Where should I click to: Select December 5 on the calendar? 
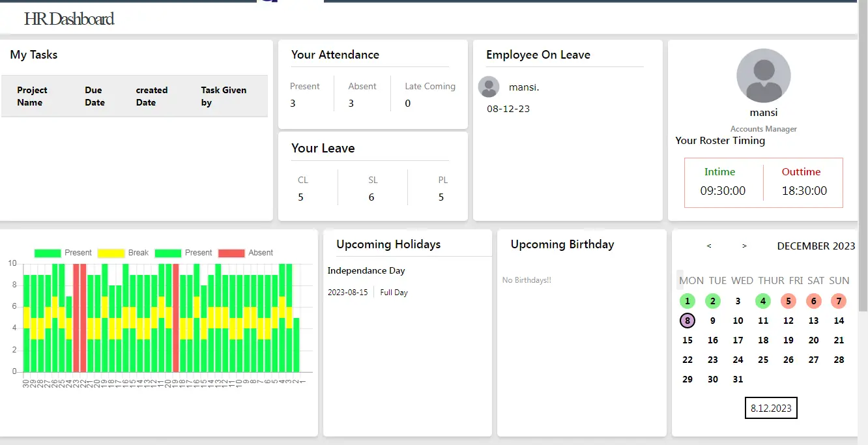pos(788,301)
